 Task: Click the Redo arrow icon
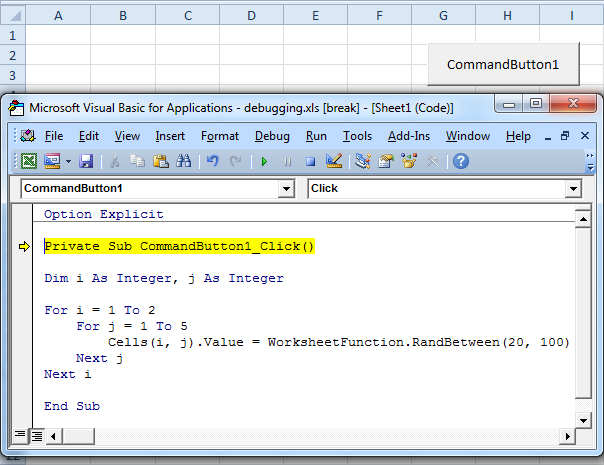pos(235,161)
